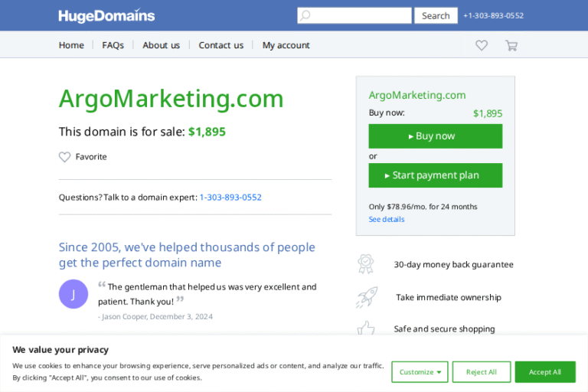Click the money back guarantee badge icon

[365, 264]
